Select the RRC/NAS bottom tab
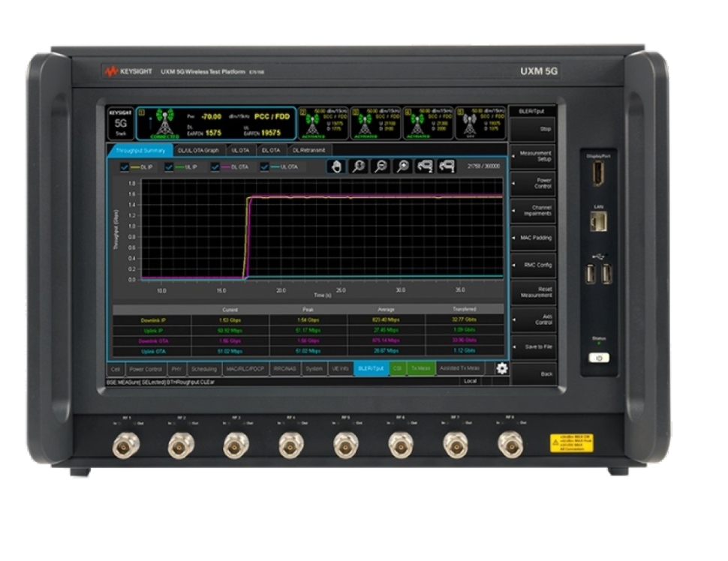Viewport: 728px width, 561px height. 284,369
